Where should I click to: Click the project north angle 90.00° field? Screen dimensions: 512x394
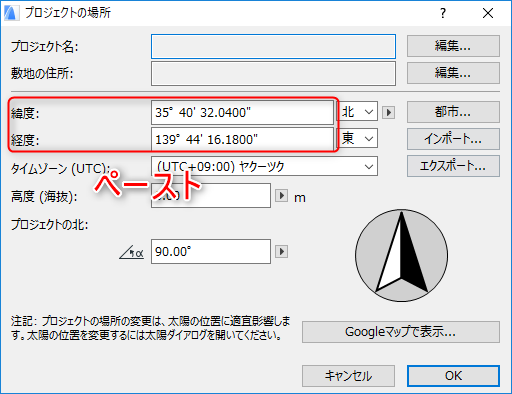211,251
